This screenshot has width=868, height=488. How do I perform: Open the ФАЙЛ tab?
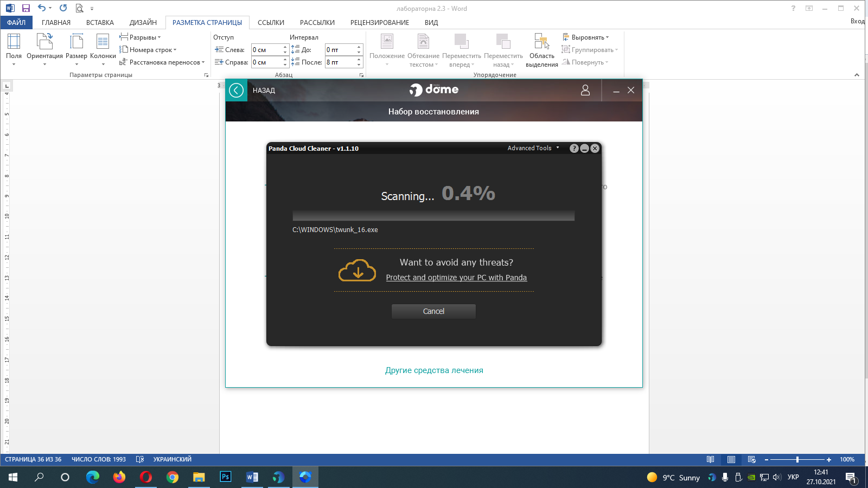(16, 22)
